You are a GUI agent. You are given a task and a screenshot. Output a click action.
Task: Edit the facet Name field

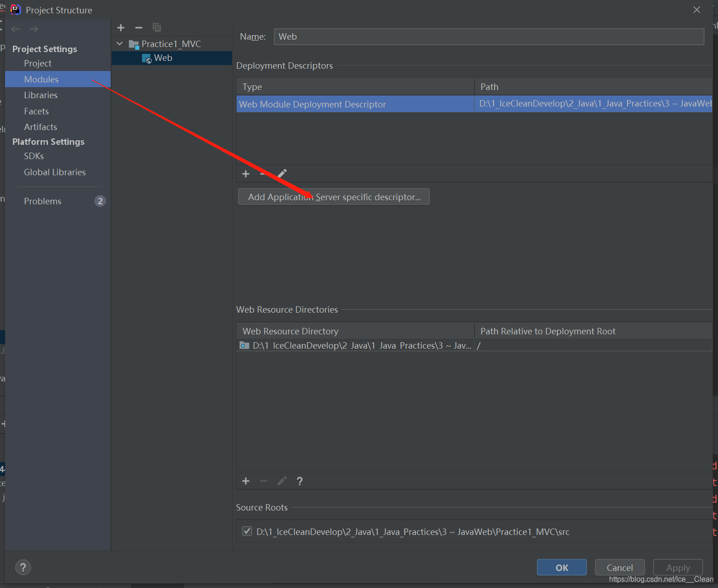click(x=489, y=36)
